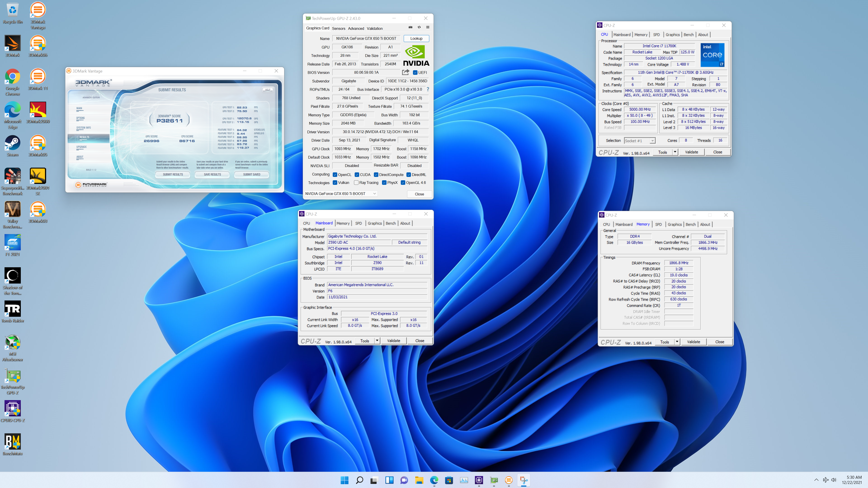This screenshot has width=868, height=488.
Task: Click SUBMIT SAVED in 3DMark Vantage
Action: (252, 174)
